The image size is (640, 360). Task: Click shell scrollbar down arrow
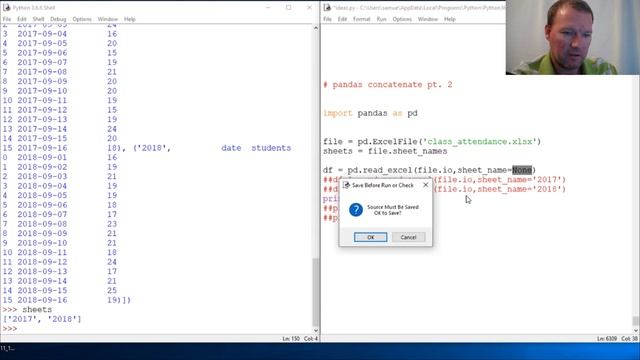click(x=316, y=330)
